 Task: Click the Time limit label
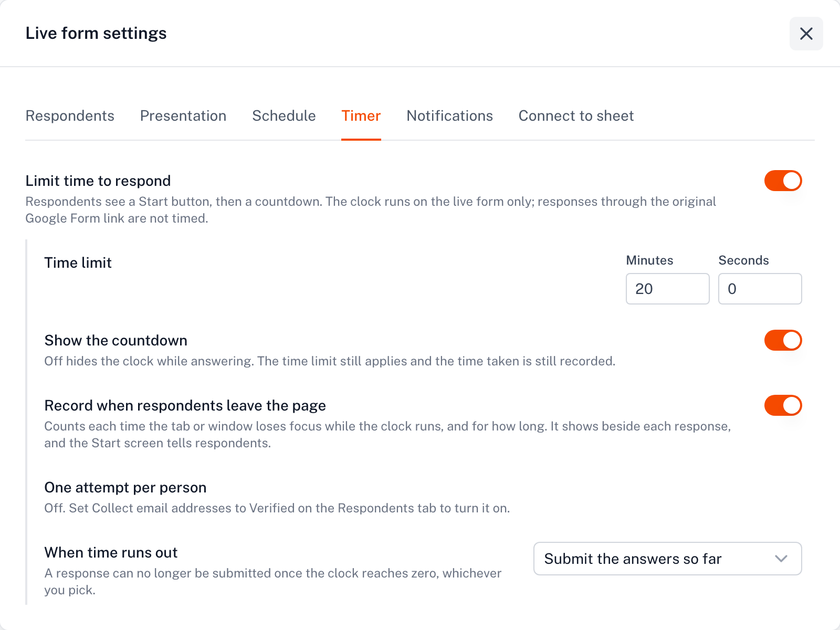[x=78, y=262]
